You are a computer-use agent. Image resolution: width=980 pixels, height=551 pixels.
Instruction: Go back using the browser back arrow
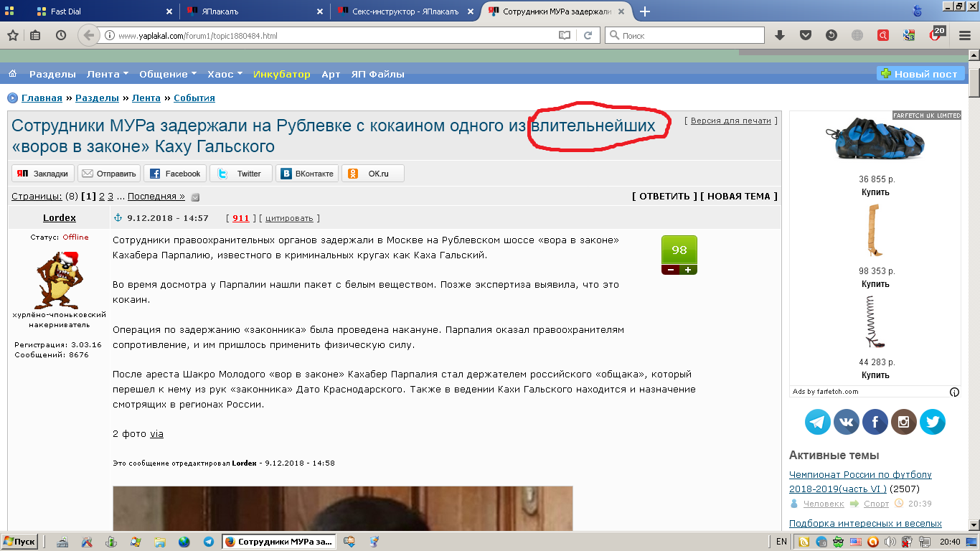pos(88,35)
